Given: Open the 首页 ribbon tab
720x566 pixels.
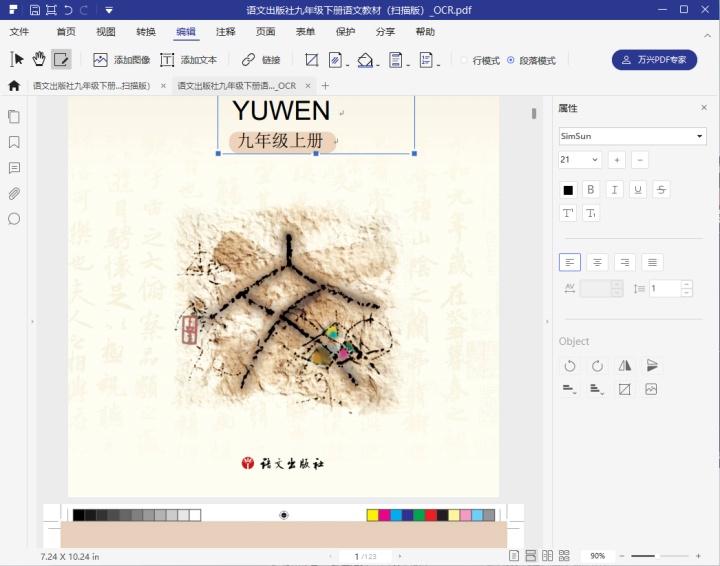Looking at the screenshot, I should pos(66,32).
